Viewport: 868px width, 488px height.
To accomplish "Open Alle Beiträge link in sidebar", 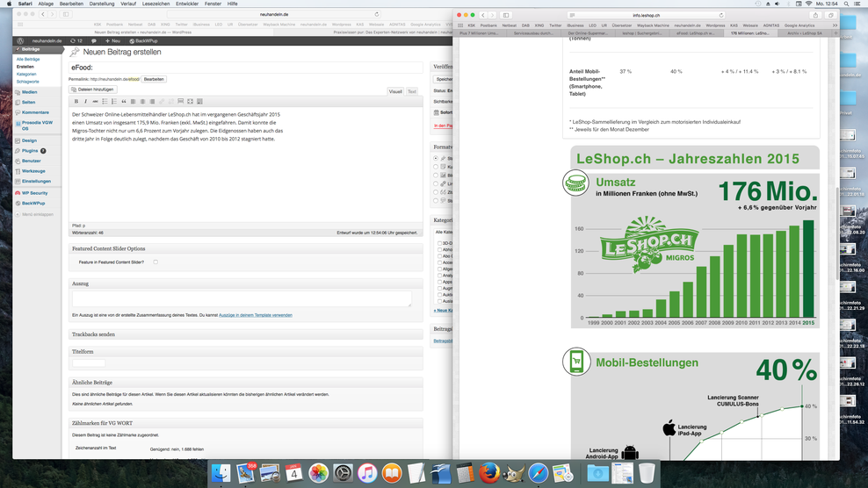I will pos(28,59).
